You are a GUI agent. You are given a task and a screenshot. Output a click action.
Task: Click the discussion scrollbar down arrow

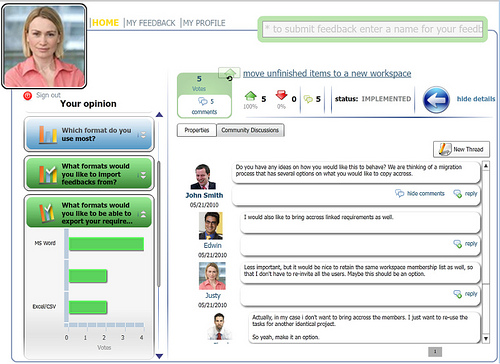[x=486, y=339]
